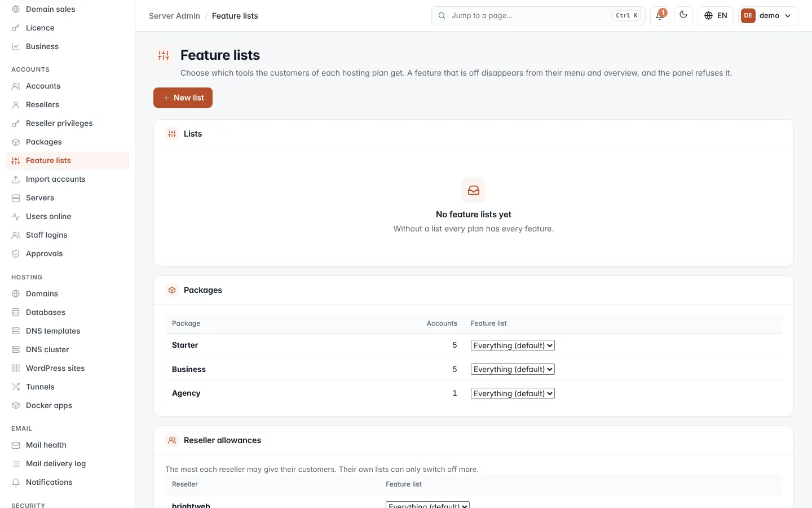Open Agency package feature list dropdown
This screenshot has height=508, width=812.
click(513, 393)
